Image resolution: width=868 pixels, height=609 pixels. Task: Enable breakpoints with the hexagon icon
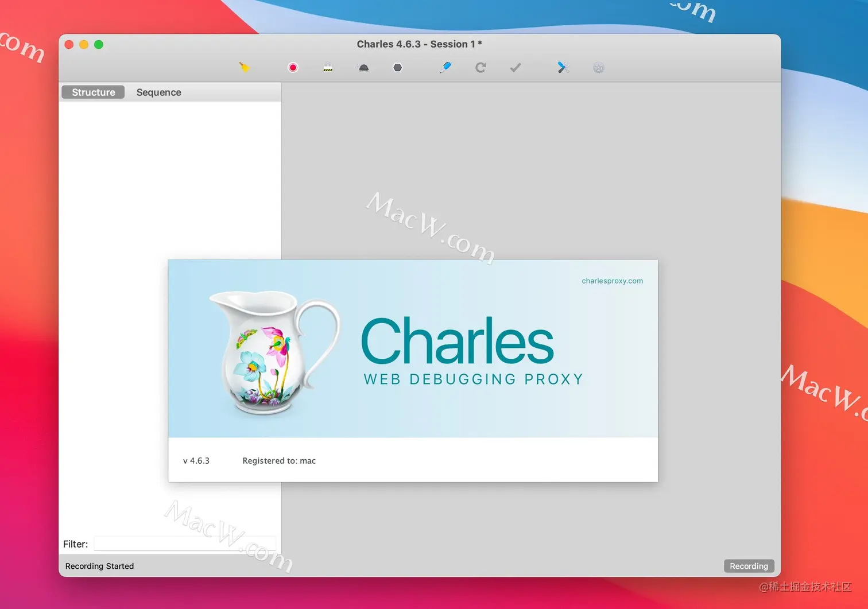[x=398, y=68]
